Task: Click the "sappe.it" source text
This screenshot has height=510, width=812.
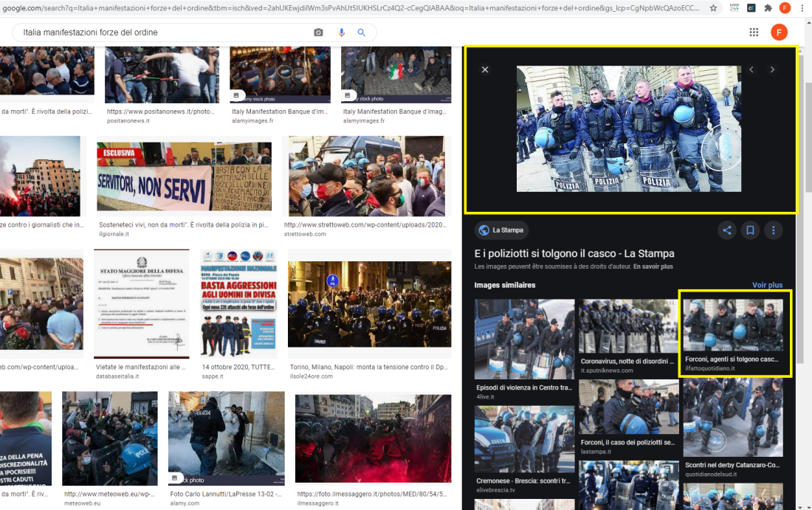Action: 213,376
